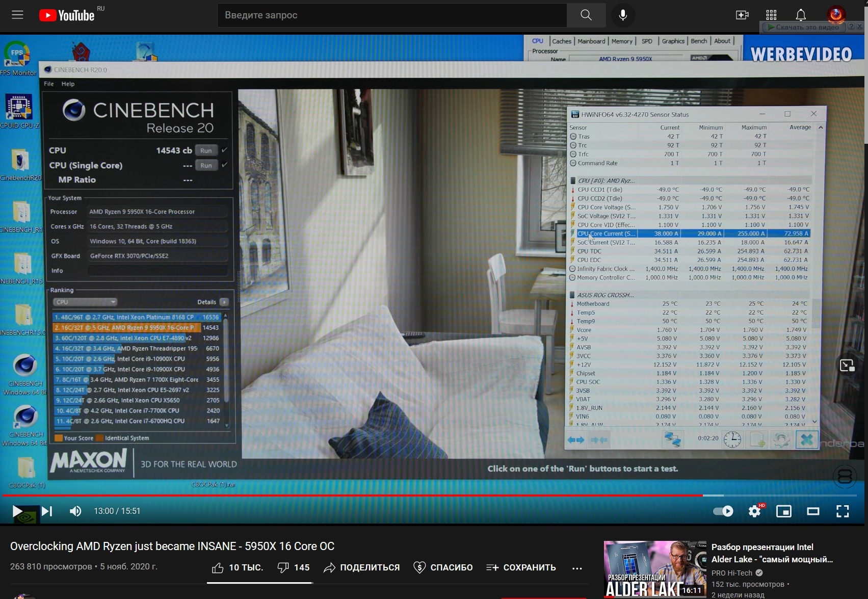Click Скачать это видео button
868x599 pixels.
[803, 27]
